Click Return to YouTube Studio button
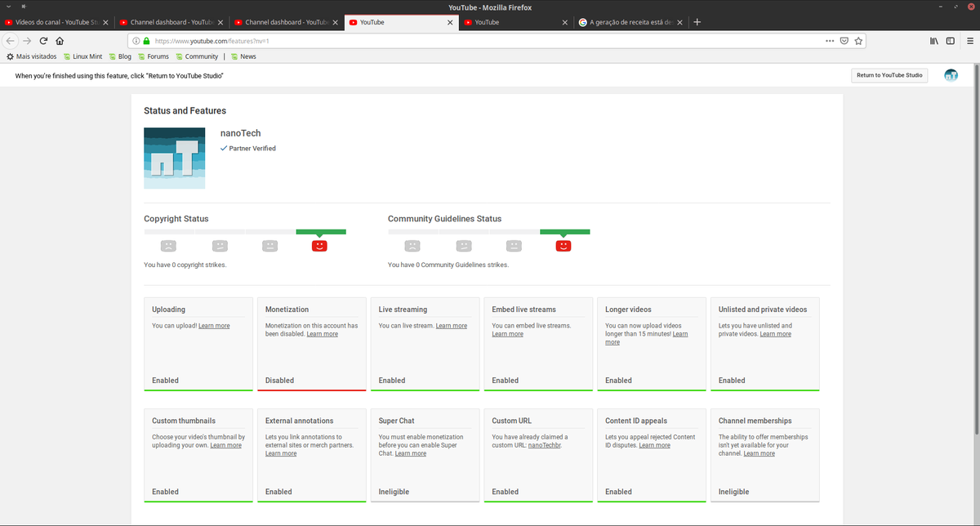 click(x=889, y=75)
